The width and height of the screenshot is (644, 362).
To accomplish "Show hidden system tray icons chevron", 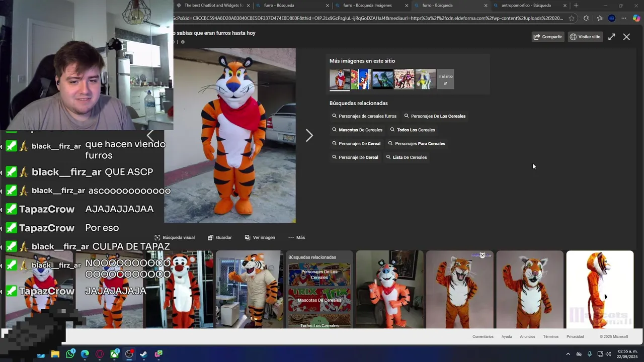I will click(x=568, y=354).
